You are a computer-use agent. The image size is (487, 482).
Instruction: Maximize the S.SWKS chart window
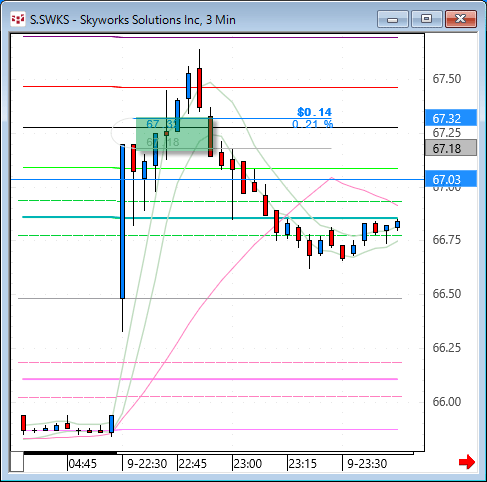coord(426,19)
